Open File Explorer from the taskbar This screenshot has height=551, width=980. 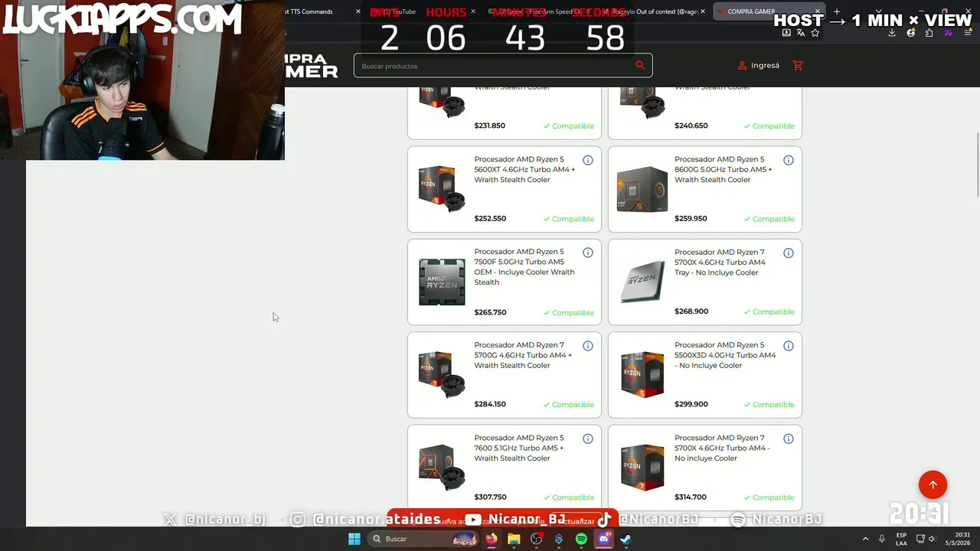pos(514,539)
